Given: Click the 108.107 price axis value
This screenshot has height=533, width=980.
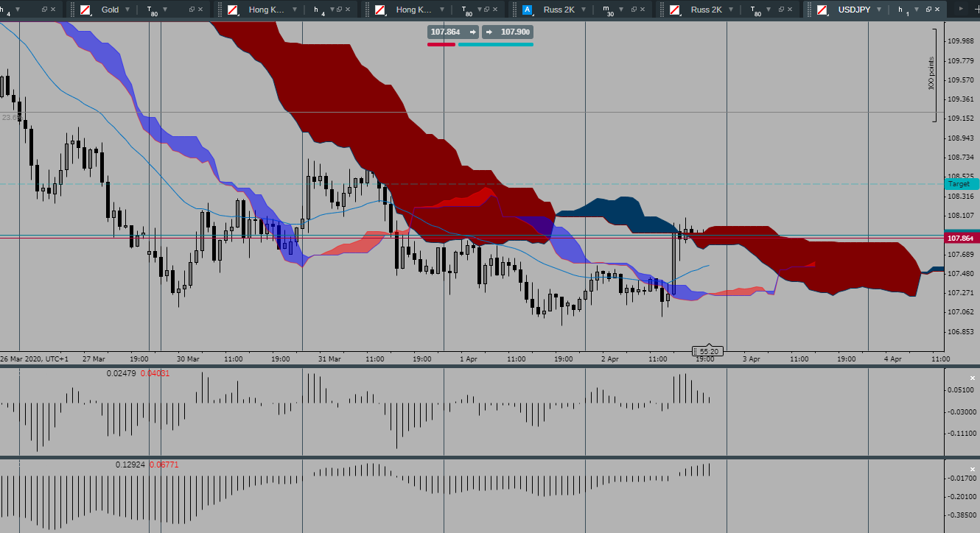Looking at the screenshot, I should pyautogui.click(x=960, y=216).
